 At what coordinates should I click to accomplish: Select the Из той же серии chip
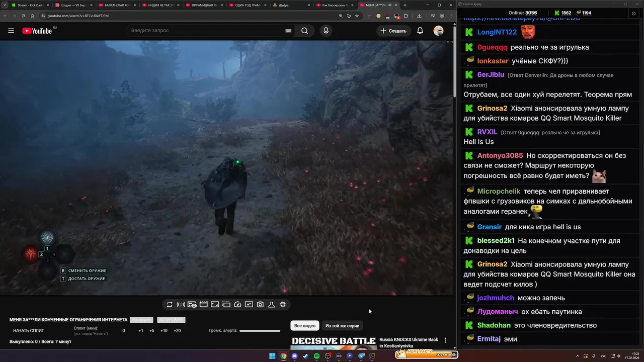click(342, 326)
